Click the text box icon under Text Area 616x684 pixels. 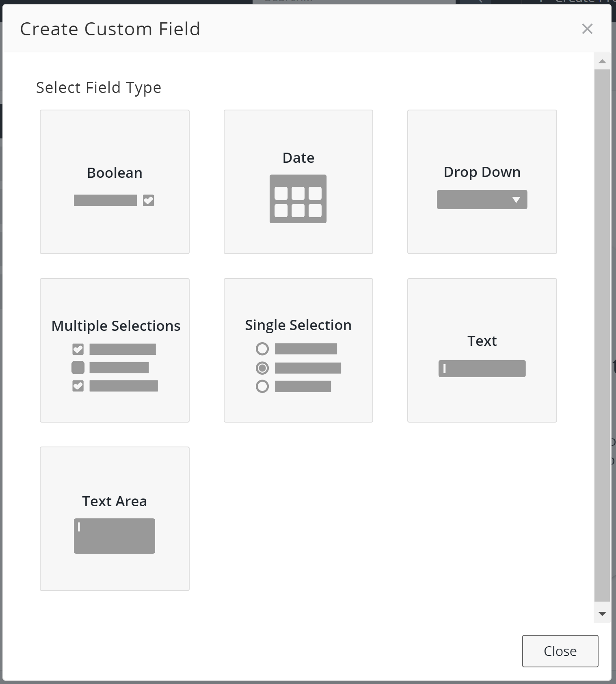coord(115,536)
